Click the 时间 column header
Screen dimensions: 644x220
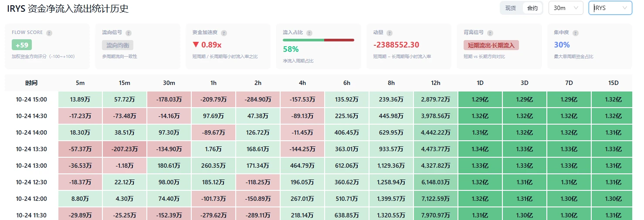tap(31, 83)
